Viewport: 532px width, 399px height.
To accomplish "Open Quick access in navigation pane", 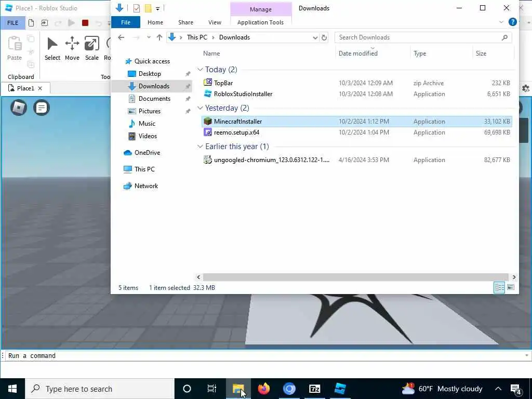I will point(152,61).
